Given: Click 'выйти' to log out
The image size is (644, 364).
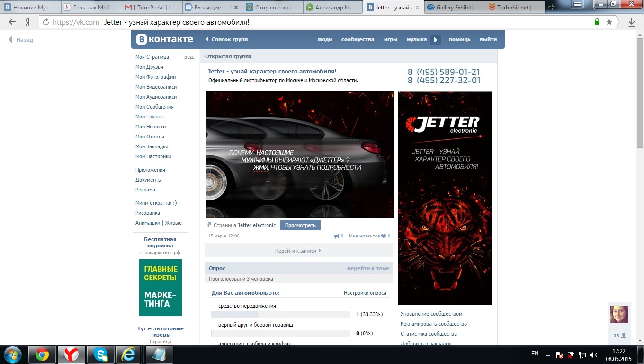Looking at the screenshot, I should tap(488, 40).
